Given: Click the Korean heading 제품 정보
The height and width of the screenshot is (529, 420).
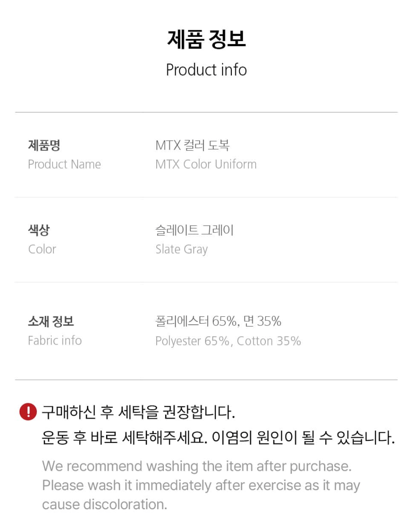Looking at the screenshot, I should tap(206, 39).
